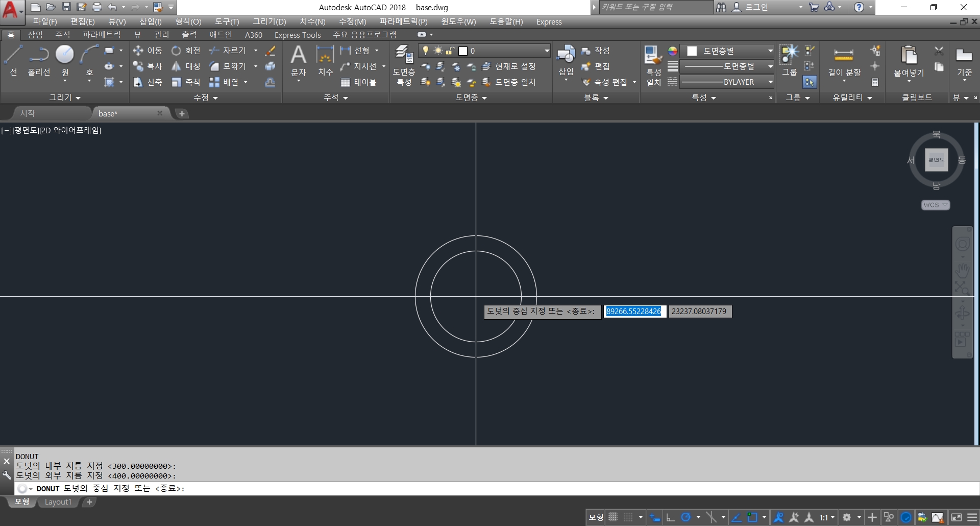This screenshot has height=526, width=980.
Task: Toggle object snap tracking in status bar
Action: 736,517
